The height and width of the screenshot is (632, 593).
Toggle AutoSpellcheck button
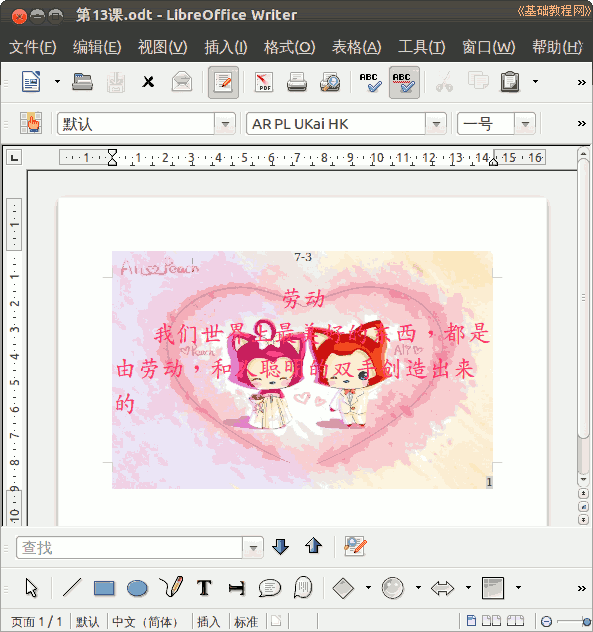[404, 82]
